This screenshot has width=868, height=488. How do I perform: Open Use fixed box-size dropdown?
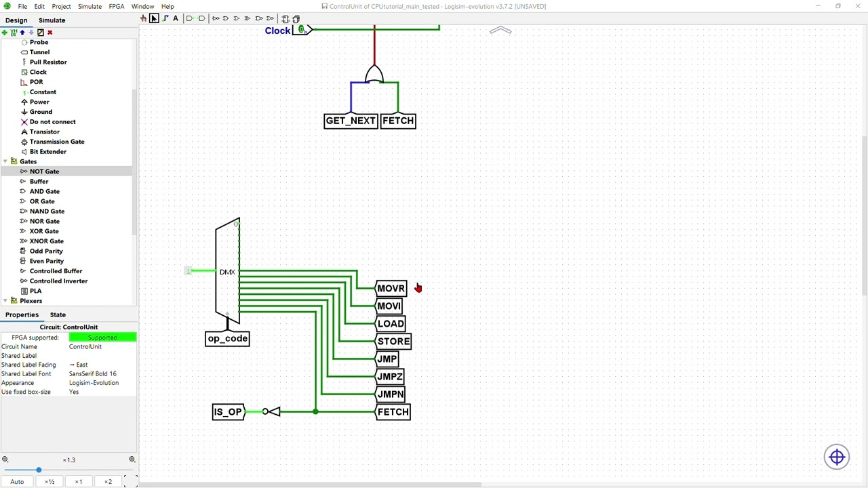102,392
